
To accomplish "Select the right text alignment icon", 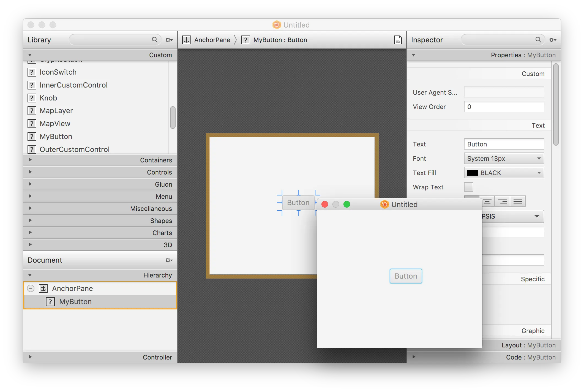I will point(503,202).
